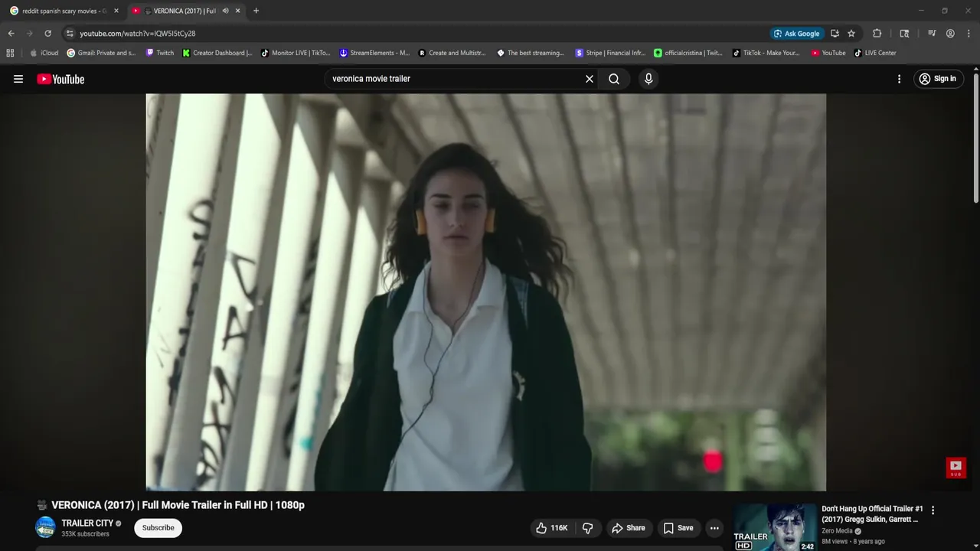Subscribe to the TRAILER CITY channel
Screen dimensions: 980x551
[158, 527]
